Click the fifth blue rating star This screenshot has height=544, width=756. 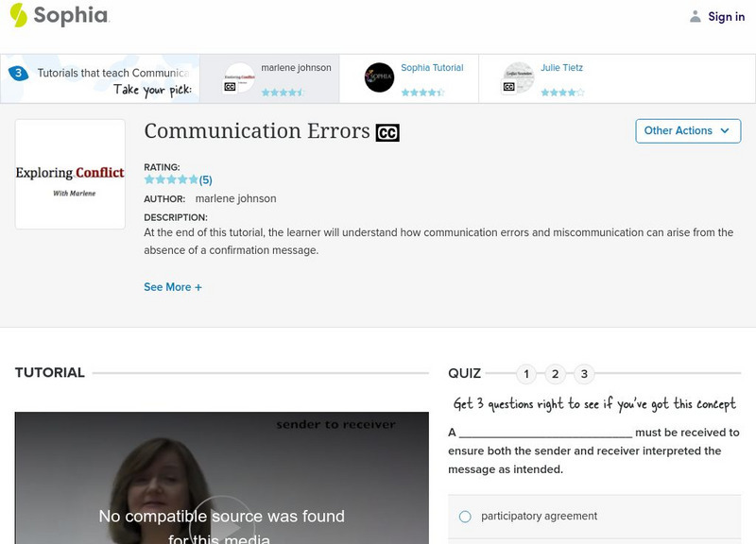click(193, 178)
